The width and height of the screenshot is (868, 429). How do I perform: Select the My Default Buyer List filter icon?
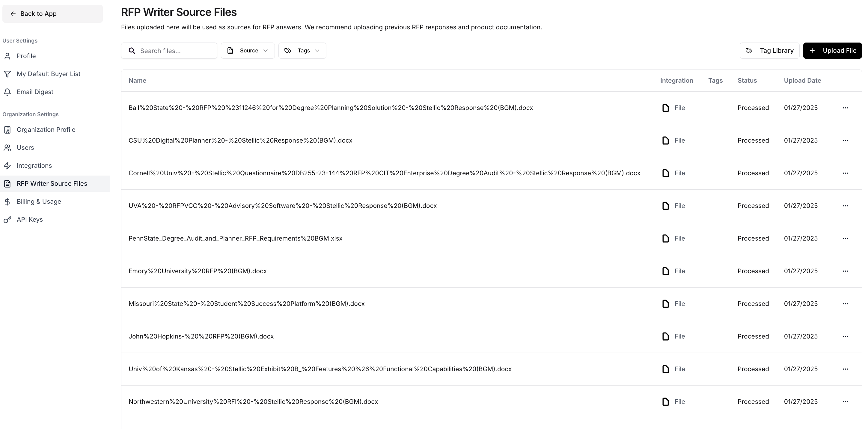(7, 74)
